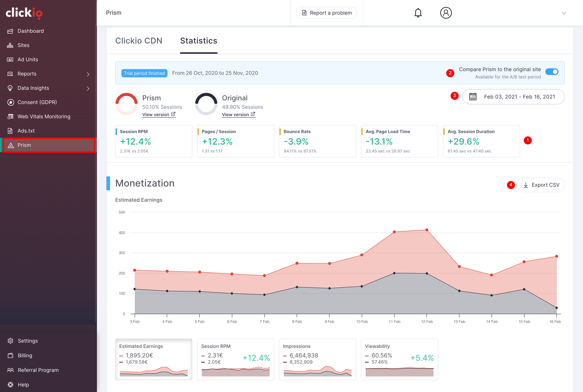Click the document icon in Report a problem
The width and height of the screenshot is (583, 392).
point(304,13)
